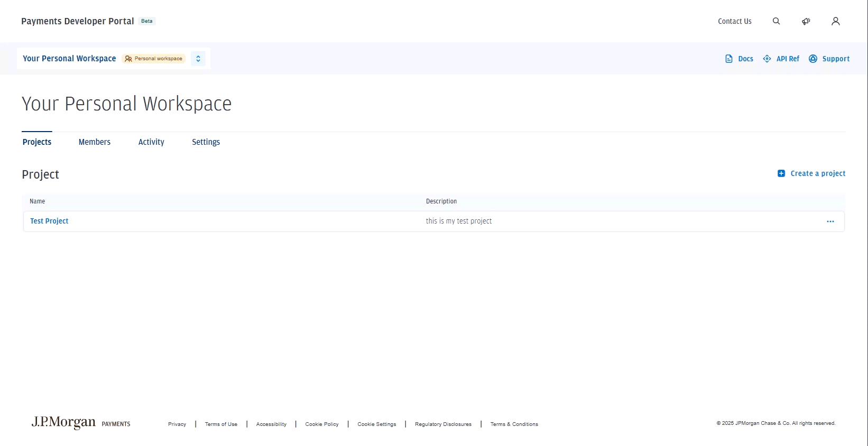
Task: Open the Test Project link
Action: tap(49, 221)
